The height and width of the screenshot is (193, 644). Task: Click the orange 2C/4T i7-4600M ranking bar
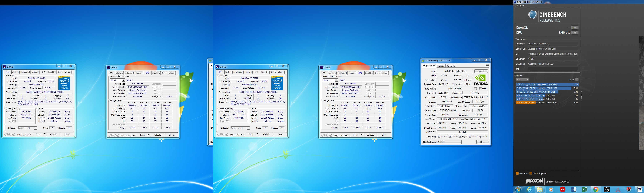click(x=526, y=103)
